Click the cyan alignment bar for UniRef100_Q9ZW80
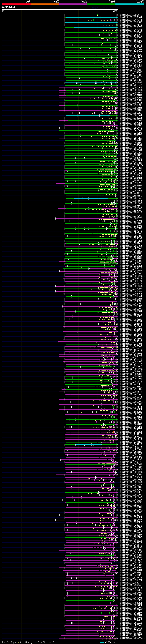This screenshot has height=644, width=146. coord(91,15)
